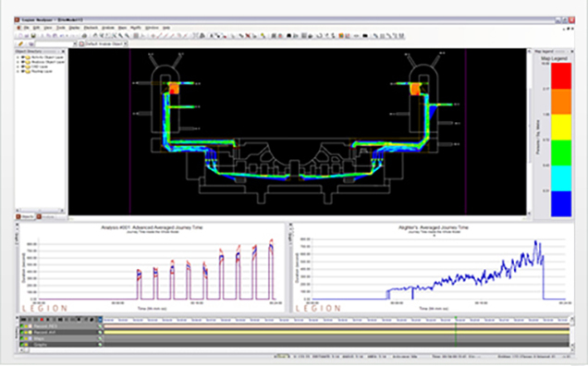Click the red X delete icon in toolbar
Screen dimensions: 588x366
pos(248,36)
